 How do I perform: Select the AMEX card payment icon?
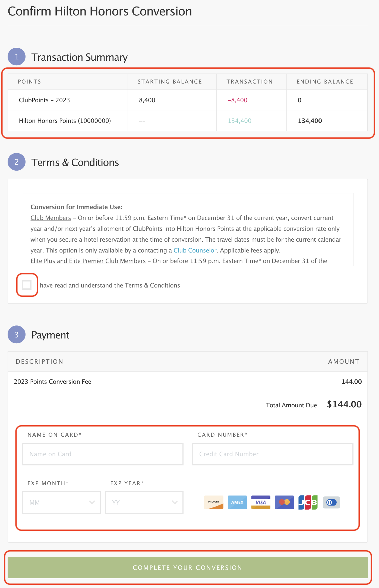[237, 503]
